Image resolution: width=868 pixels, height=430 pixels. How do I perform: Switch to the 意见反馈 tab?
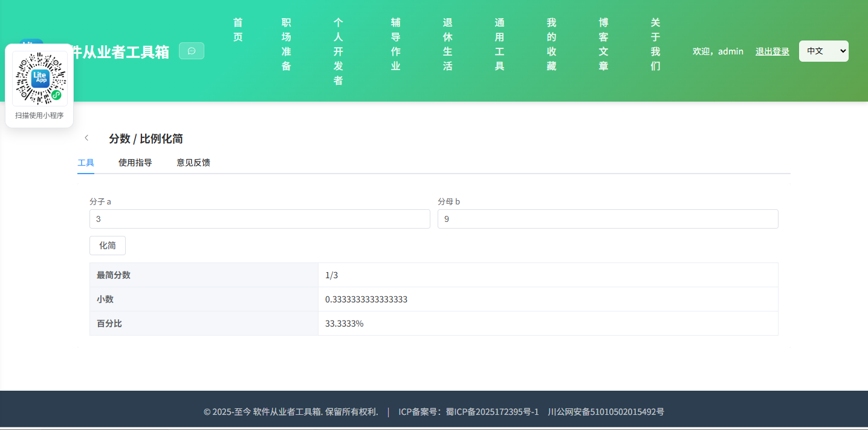tap(193, 163)
